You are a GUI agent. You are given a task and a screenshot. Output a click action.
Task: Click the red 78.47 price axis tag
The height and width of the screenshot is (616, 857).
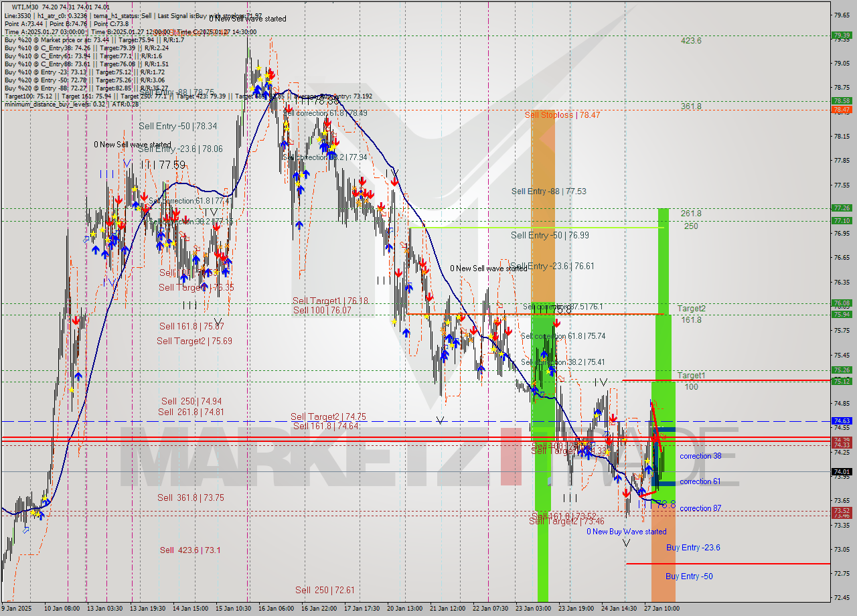[842, 110]
